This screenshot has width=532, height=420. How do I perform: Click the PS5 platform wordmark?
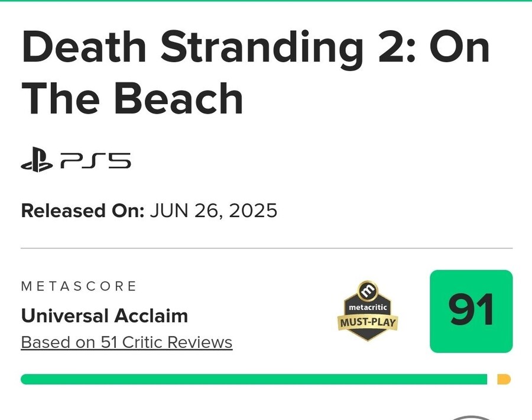(96, 160)
